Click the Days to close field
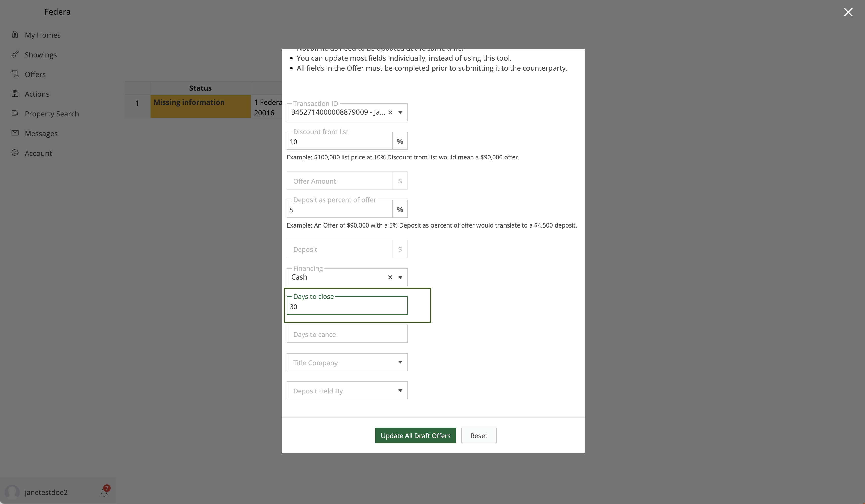The width and height of the screenshot is (865, 504). click(347, 306)
